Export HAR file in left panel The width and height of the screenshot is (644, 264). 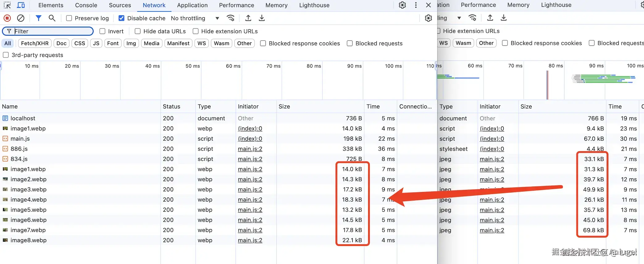click(x=261, y=18)
